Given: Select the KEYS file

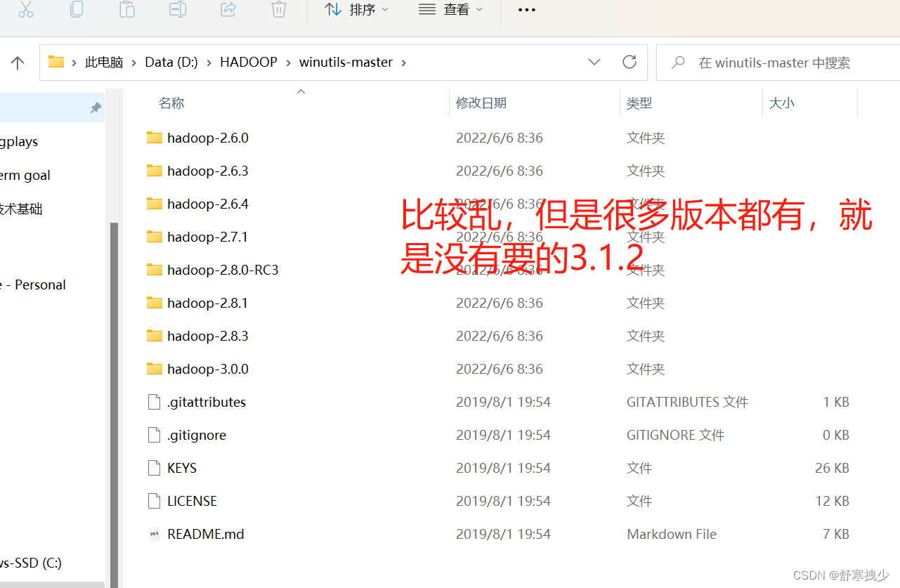Looking at the screenshot, I should coord(182,468).
